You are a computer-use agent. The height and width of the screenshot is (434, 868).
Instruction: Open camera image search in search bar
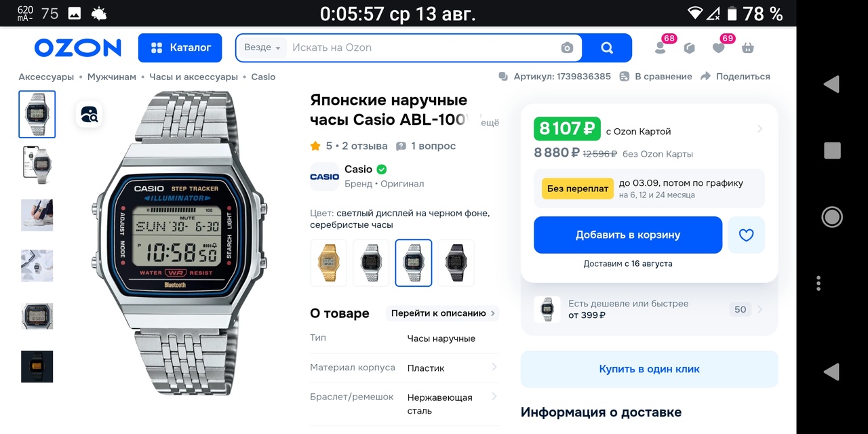tap(567, 47)
